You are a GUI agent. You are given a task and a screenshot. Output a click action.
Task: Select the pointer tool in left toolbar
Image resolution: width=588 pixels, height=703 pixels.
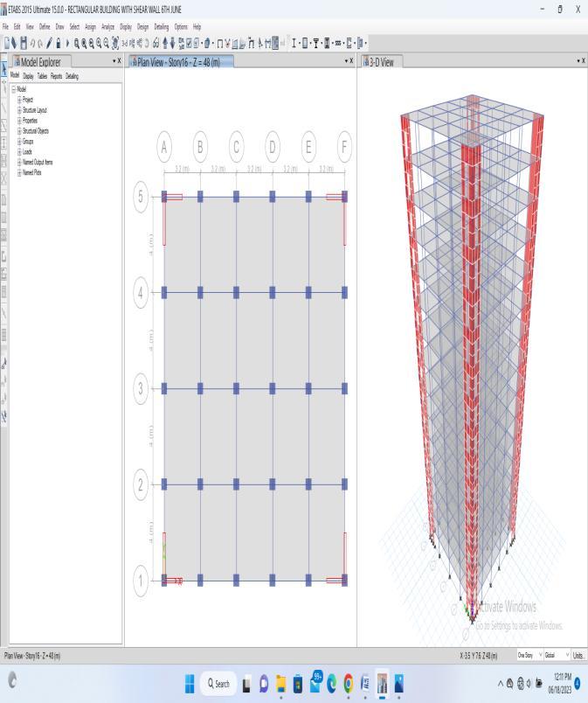[x=4, y=70]
